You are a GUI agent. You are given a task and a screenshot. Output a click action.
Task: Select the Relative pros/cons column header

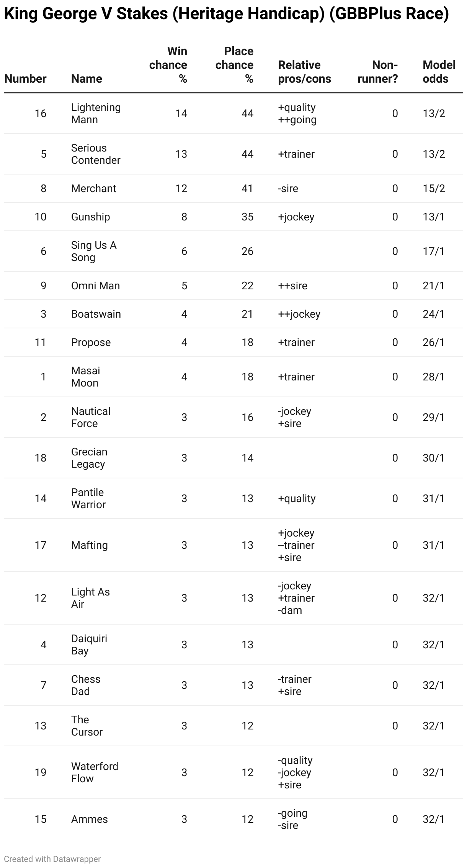305,72
